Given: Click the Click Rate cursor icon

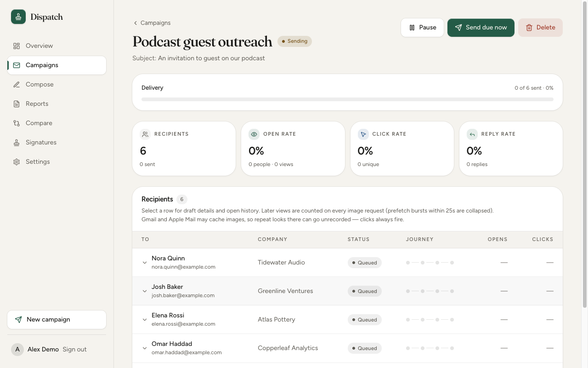Looking at the screenshot, I should pos(363,134).
